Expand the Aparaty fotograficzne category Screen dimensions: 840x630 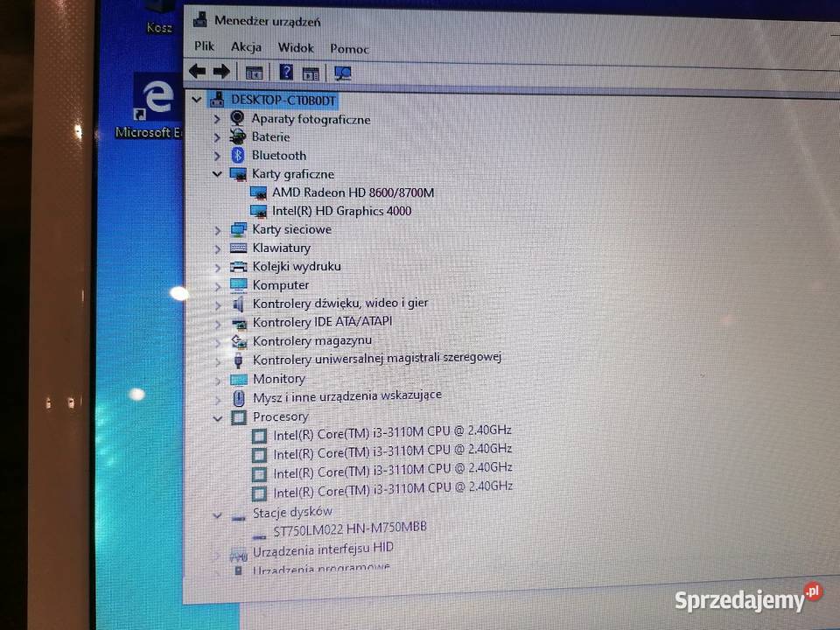[x=217, y=118]
